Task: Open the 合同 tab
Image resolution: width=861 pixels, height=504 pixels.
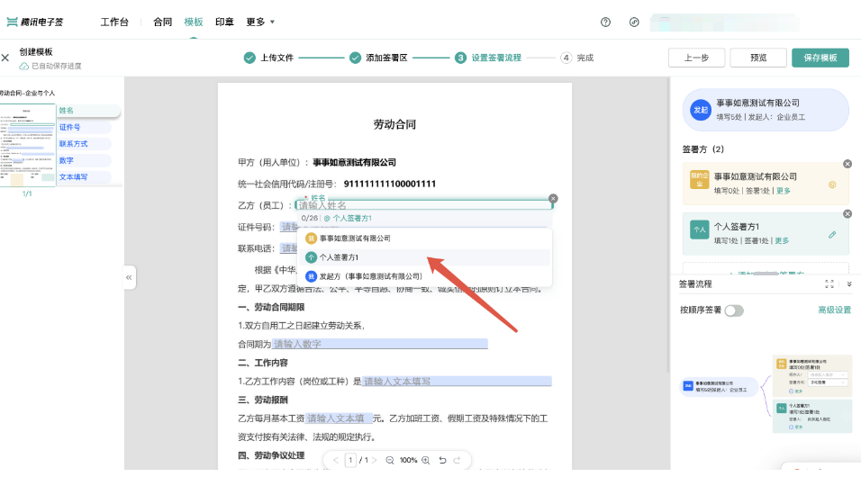Action: point(162,22)
